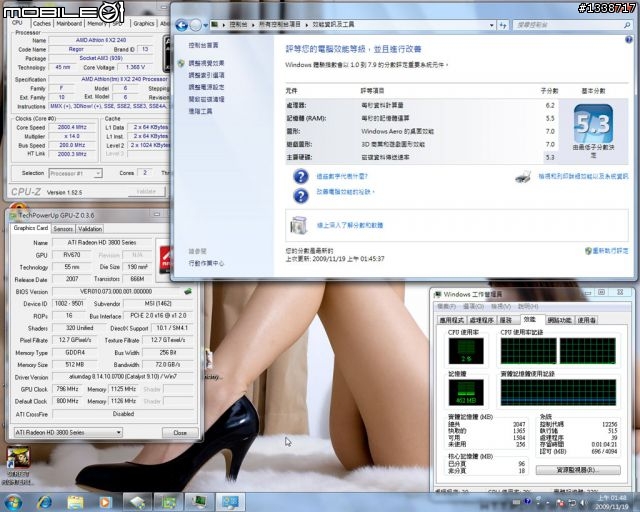Click the 這些數字代表什麼 link
Image resolution: width=640 pixels, height=512 pixels.
342,176
